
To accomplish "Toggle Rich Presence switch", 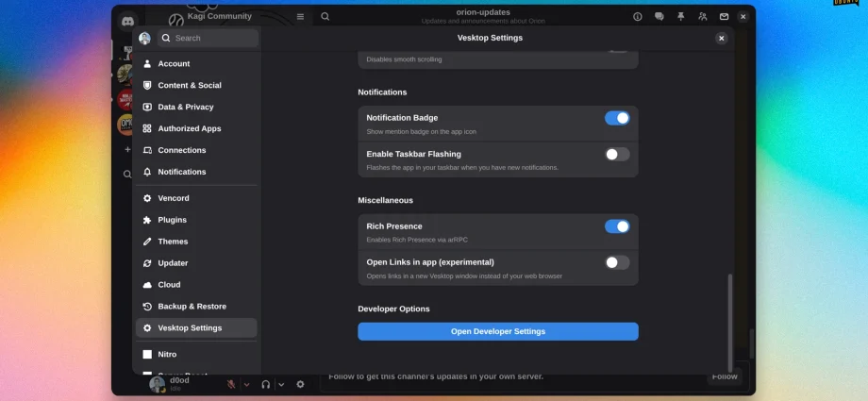I will (x=617, y=226).
